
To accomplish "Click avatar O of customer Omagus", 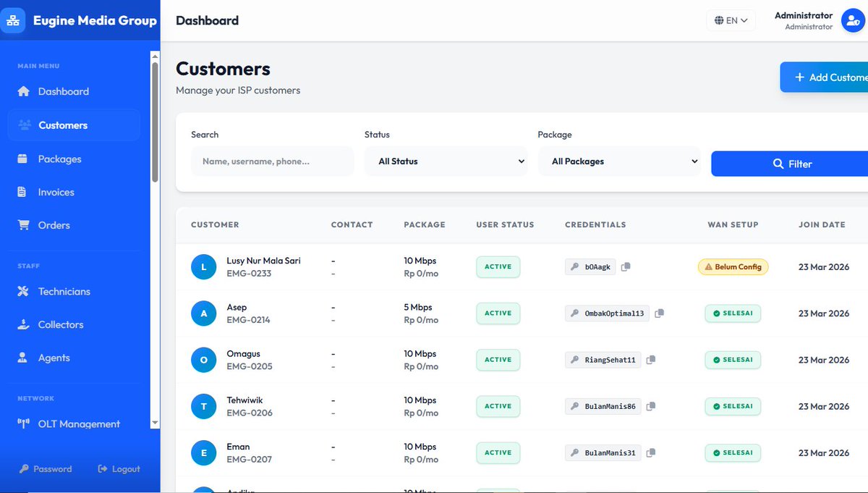I will (x=203, y=360).
